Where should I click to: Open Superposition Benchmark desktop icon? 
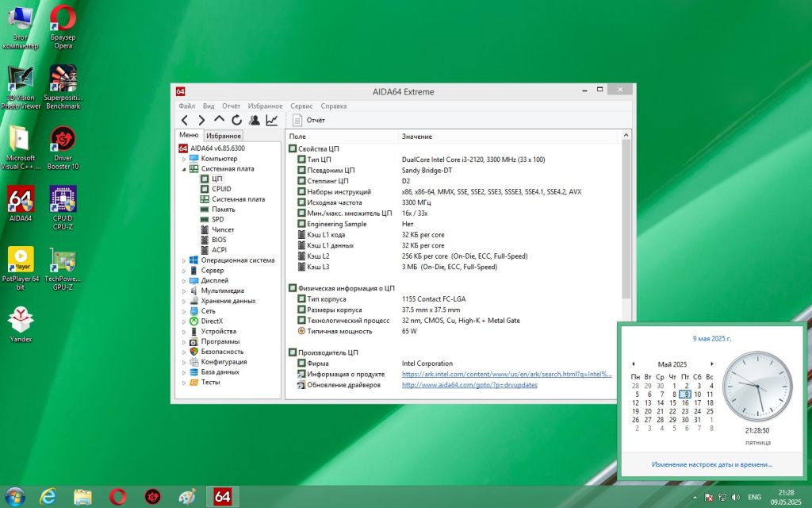(x=63, y=87)
